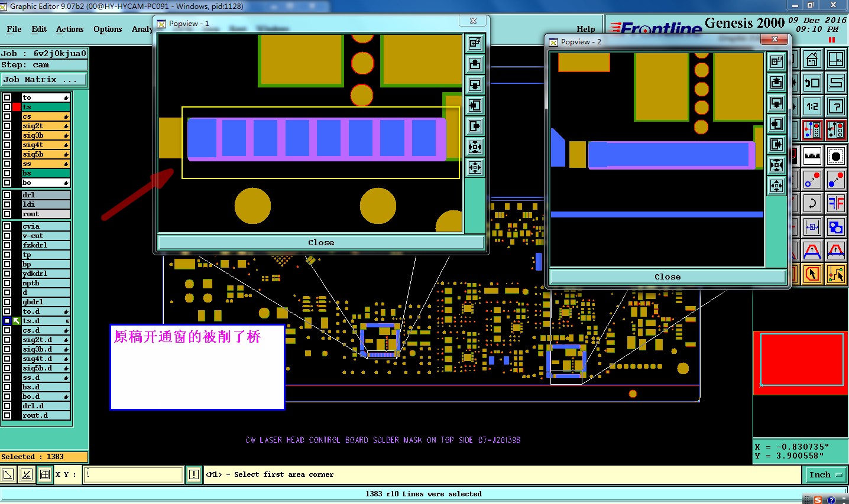The height and width of the screenshot is (504, 849).
Task: Click the question mark query icon
Action: pyautogui.click(x=836, y=106)
